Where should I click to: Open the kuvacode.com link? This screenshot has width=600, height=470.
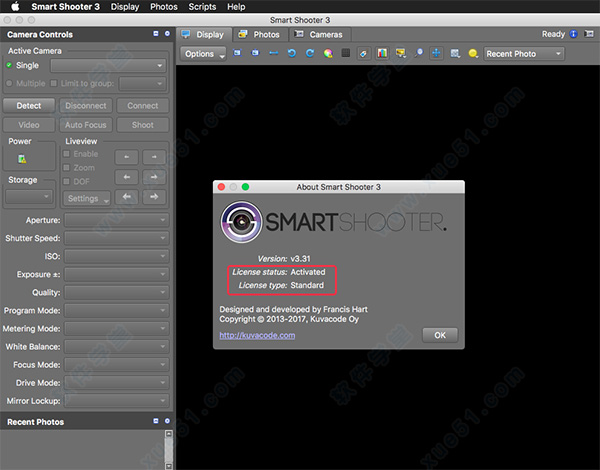[257, 335]
